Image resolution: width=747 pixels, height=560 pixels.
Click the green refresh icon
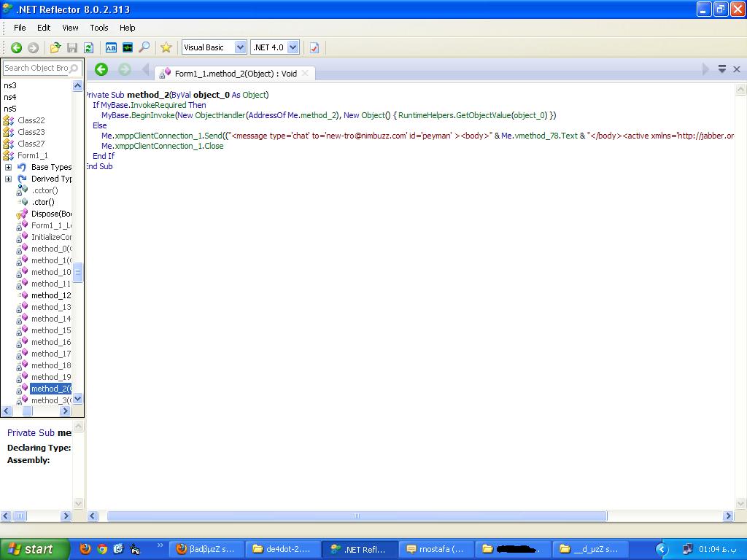tap(88, 47)
